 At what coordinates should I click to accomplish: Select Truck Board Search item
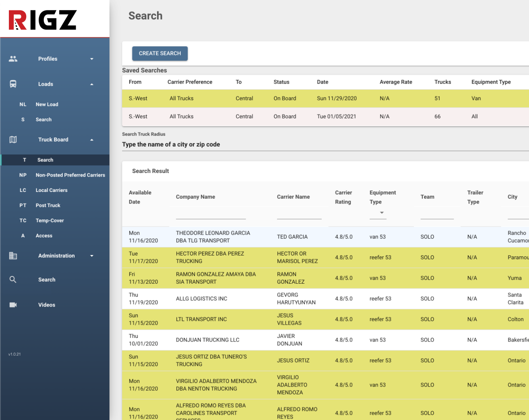55,160
